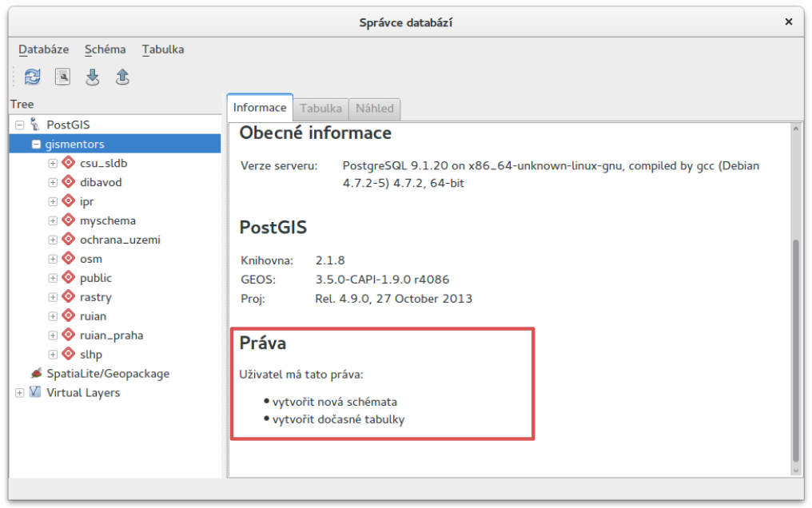Image resolution: width=812 pixels, height=508 pixels.
Task: Click the GEOS value '3.5.0-CAPI-1.9.0 r4086'
Action: click(382, 280)
